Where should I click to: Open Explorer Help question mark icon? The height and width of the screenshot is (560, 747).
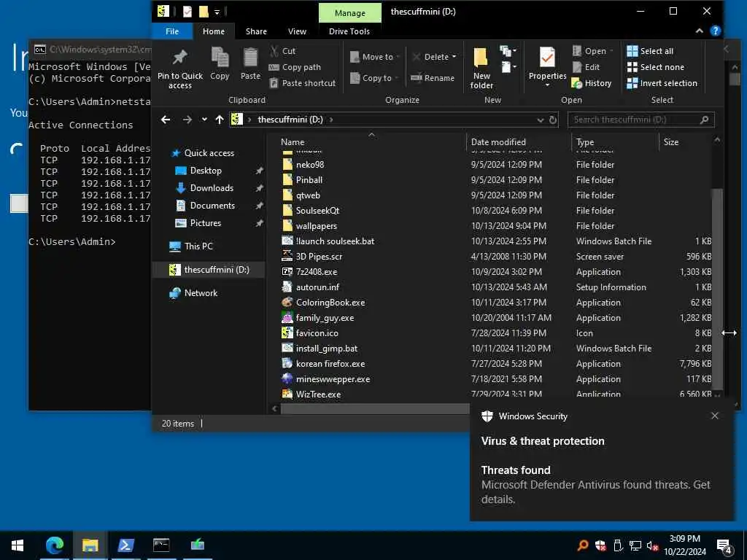pyautogui.click(x=715, y=31)
